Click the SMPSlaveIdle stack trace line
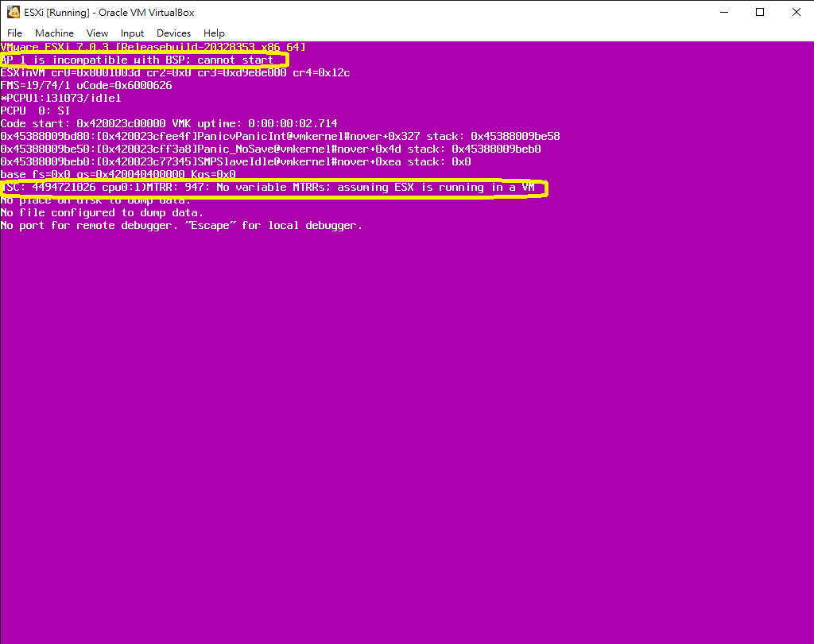This screenshot has width=814, height=644. 235,161
